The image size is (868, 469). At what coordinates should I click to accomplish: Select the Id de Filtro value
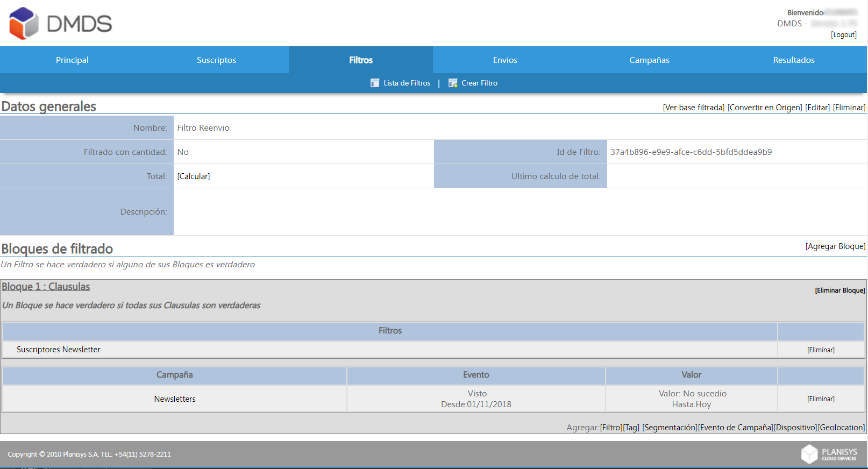tap(691, 152)
